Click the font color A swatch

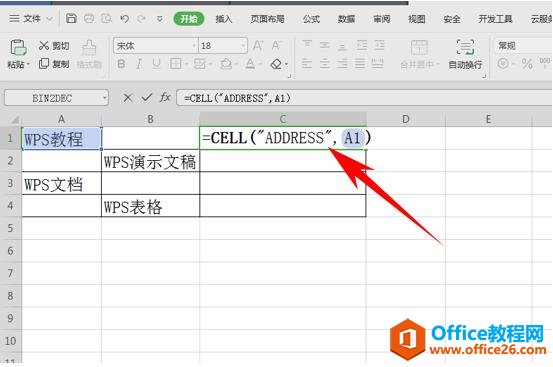(250, 64)
